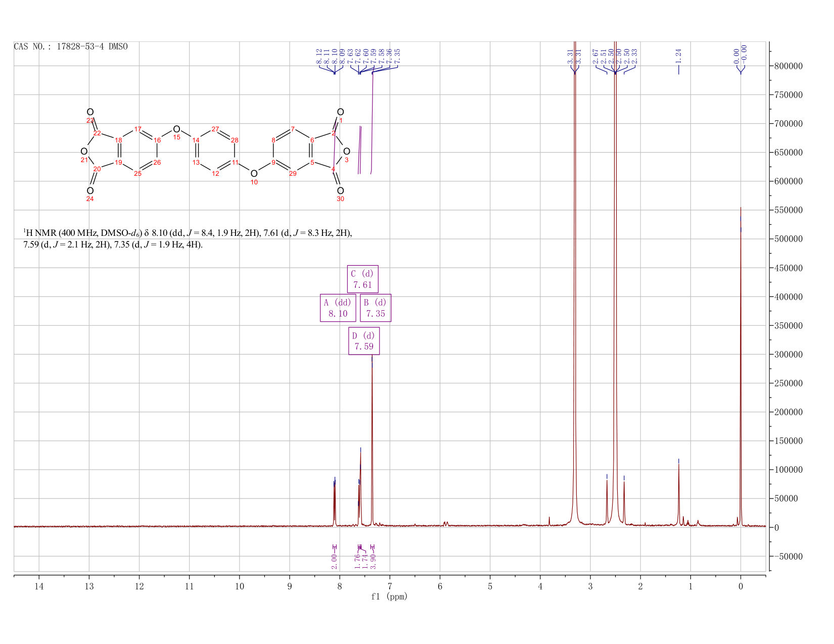834x644 pixels.
Task: Select multiplet box D (d) 7.59
Action: pos(364,340)
